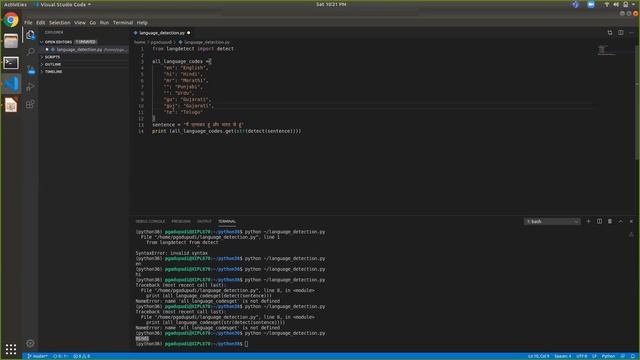Image resolution: width=640 pixels, height=360 pixels.
Task: Kill the terminal with the trash icon
Action: (610, 221)
